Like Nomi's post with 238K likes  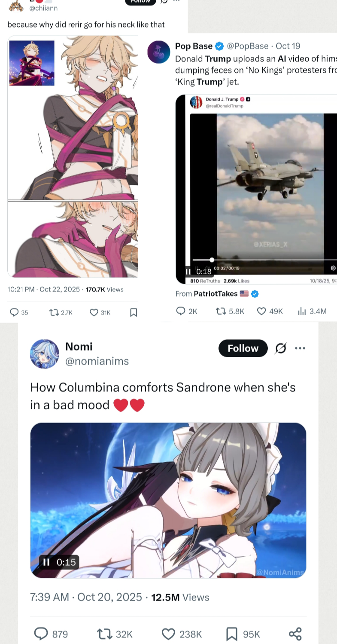[168, 634]
